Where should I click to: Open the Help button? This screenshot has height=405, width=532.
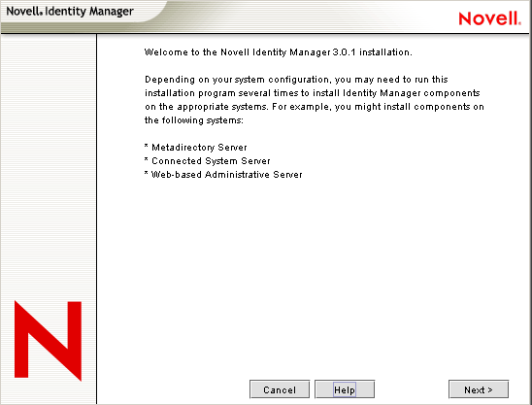[345, 389]
